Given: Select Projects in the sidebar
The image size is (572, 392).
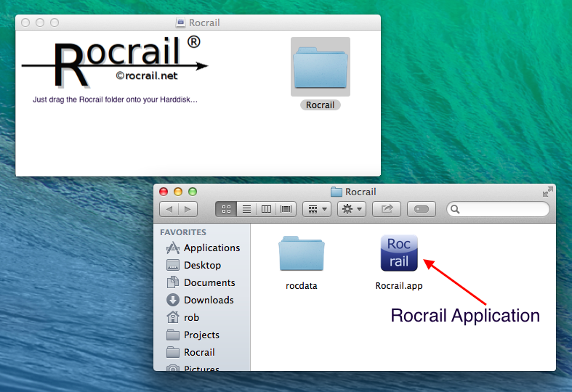Looking at the screenshot, I should (201, 335).
